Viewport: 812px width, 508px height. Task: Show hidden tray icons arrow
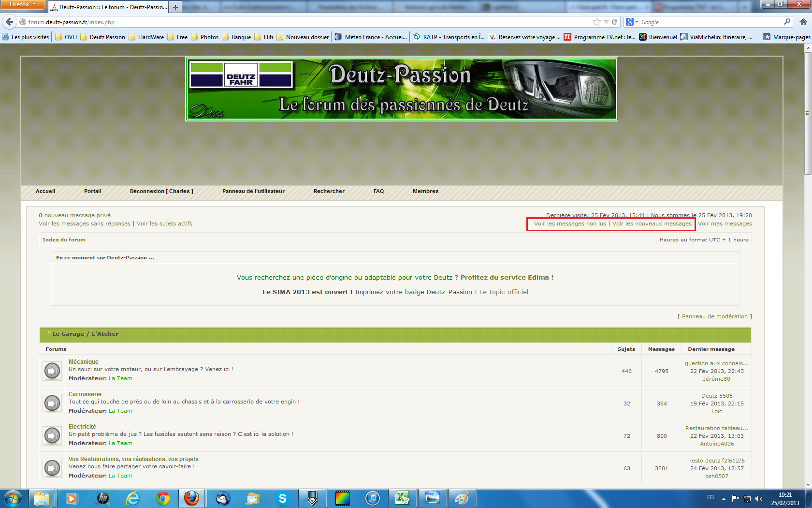click(724, 498)
